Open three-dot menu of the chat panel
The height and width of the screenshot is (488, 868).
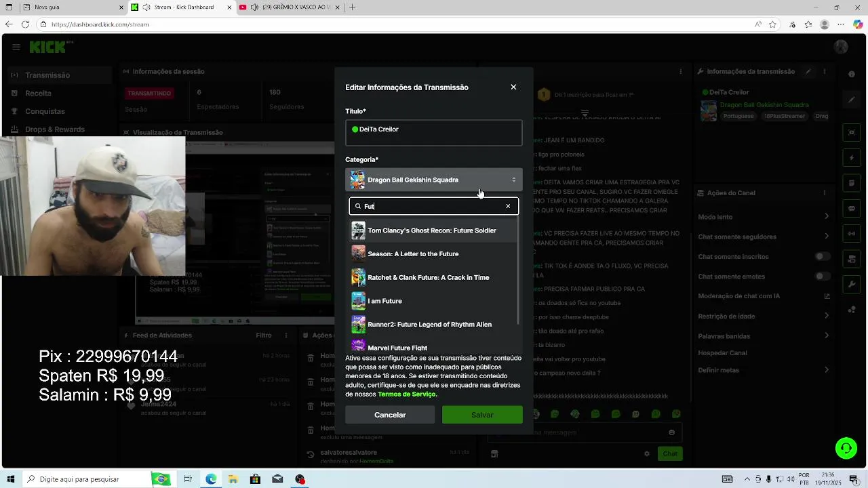[681, 71]
